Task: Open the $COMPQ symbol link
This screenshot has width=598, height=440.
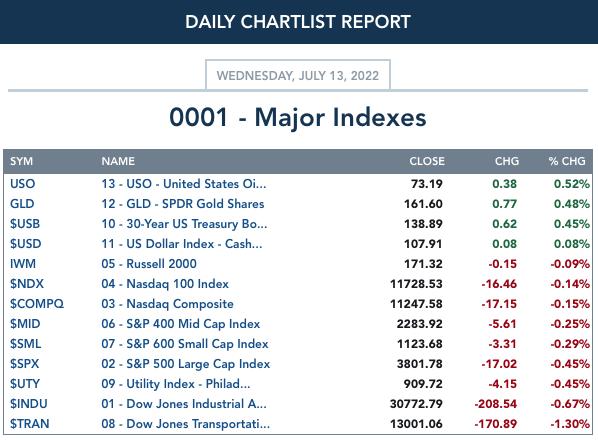Action: pos(37,304)
